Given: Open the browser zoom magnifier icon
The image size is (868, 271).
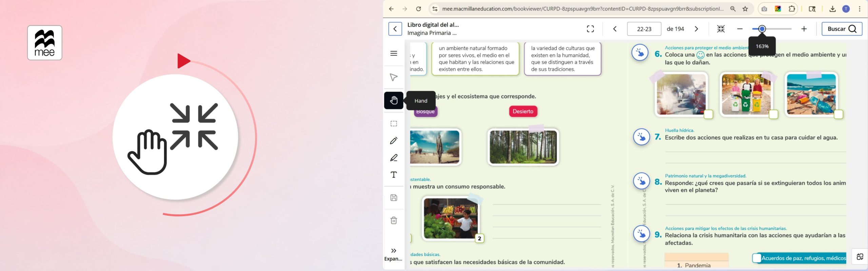Looking at the screenshot, I should click(x=733, y=9).
